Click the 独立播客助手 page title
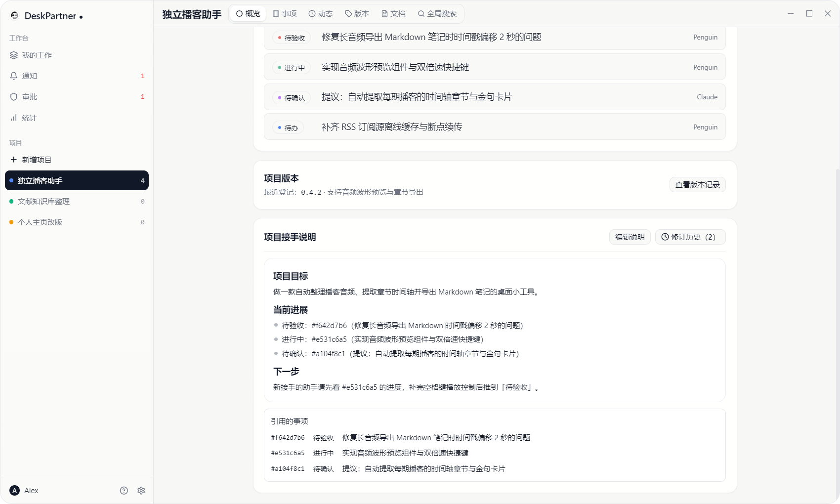 (x=192, y=14)
